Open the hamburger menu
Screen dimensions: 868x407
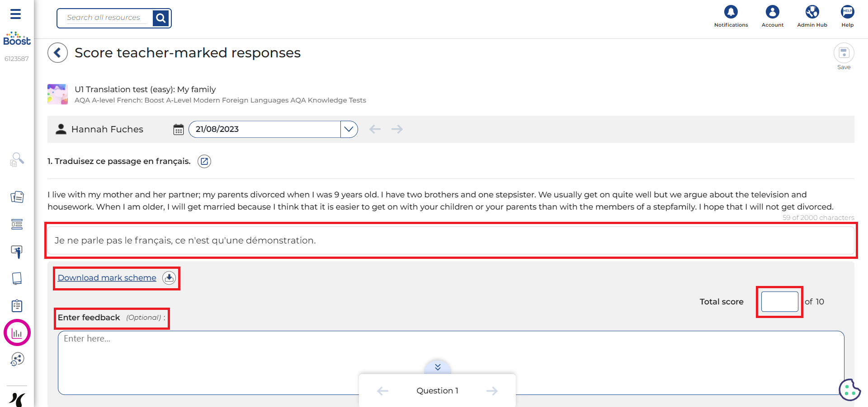[x=16, y=14]
